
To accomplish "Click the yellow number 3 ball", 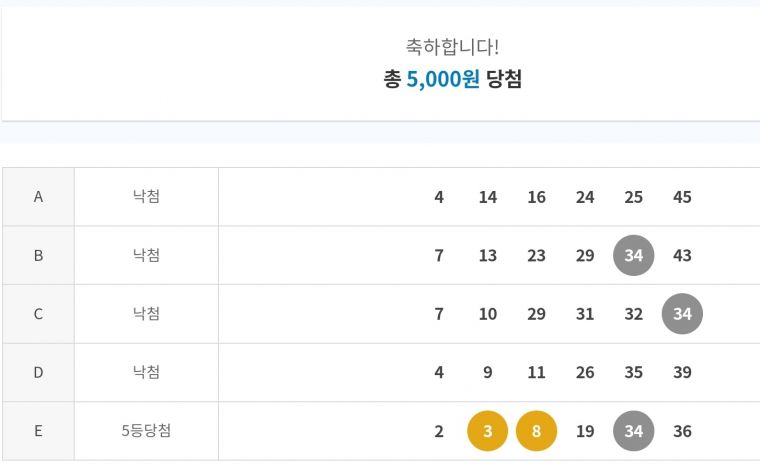I will [488, 431].
